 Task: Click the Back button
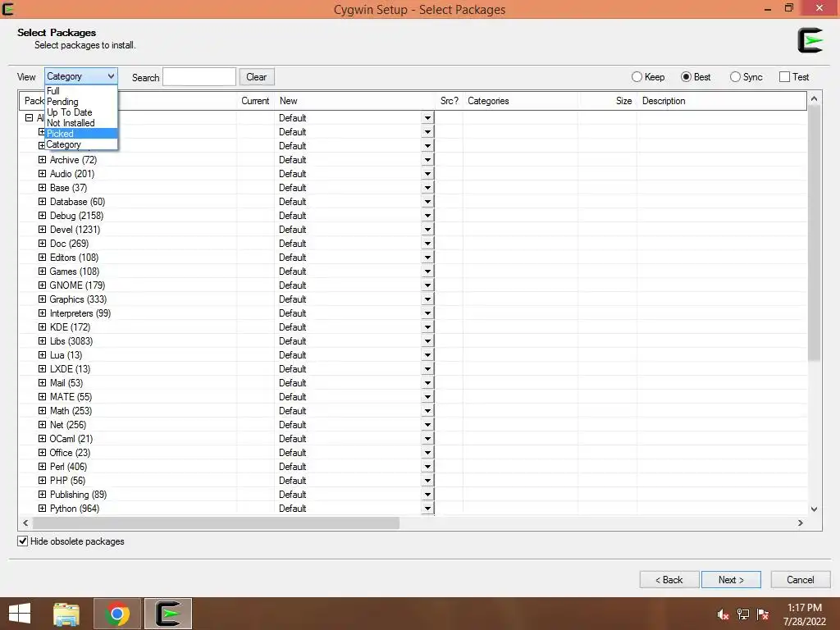click(x=669, y=580)
